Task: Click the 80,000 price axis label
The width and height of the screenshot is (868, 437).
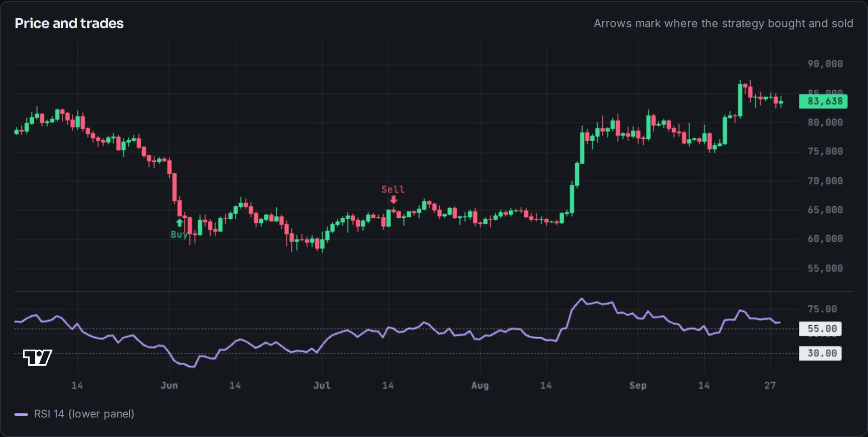Action: (825, 122)
